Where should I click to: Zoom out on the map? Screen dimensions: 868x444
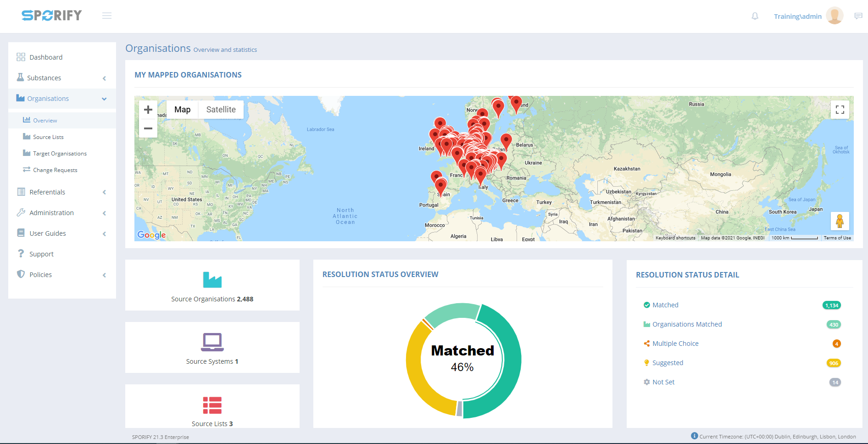[148, 128]
